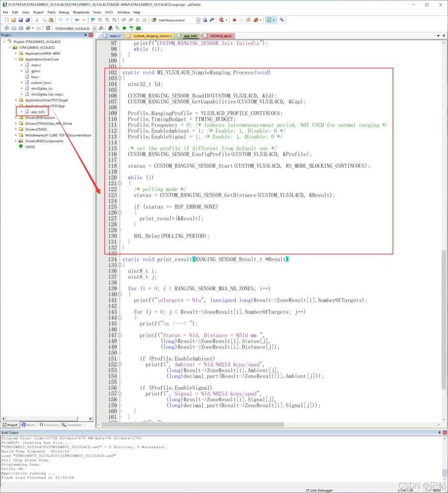Switch to the Functions panel tab
Image resolution: width=448 pixels, height=493 pixels.
[x=49, y=425]
